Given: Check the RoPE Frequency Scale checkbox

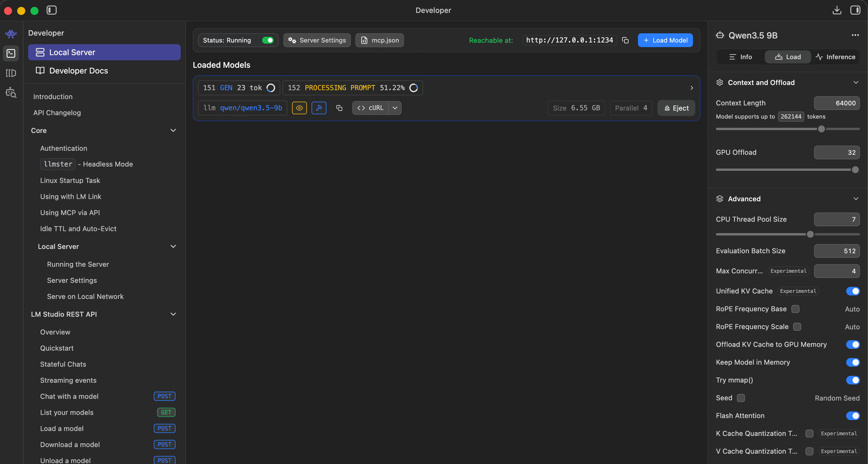Looking at the screenshot, I should click(797, 327).
